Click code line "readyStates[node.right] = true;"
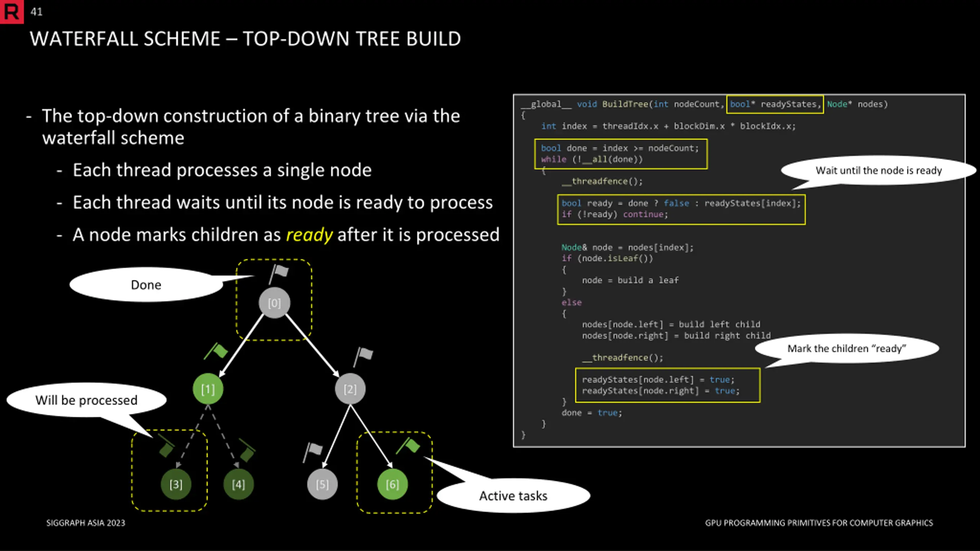980x551 pixels. point(661,391)
